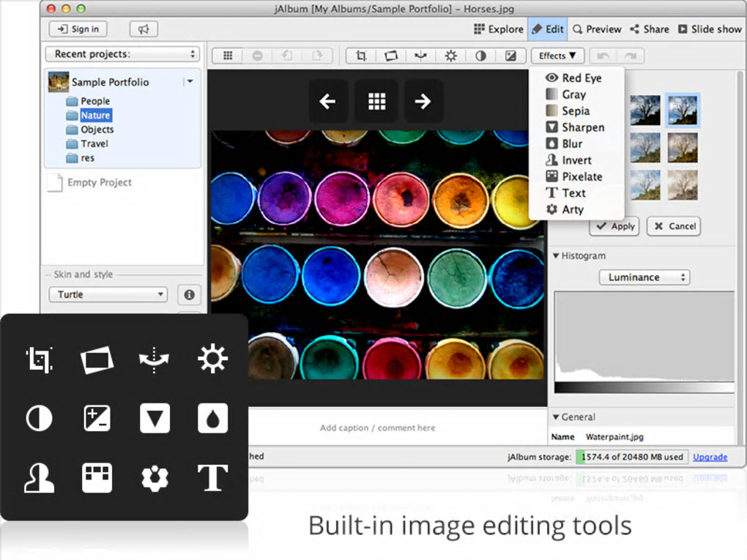Click the Upgrade storage link
Image resolution: width=747 pixels, height=560 pixels.
[x=710, y=457]
